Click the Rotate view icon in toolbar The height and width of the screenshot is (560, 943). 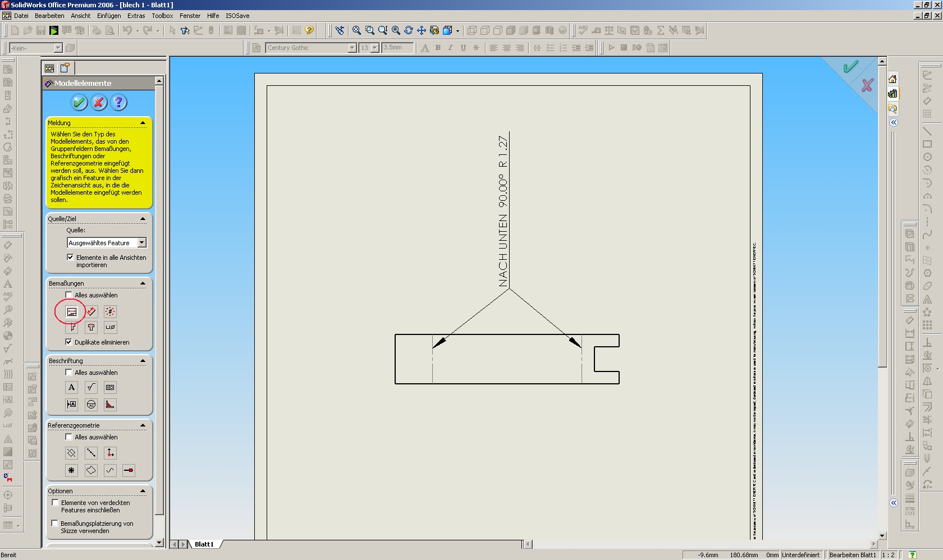[408, 30]
